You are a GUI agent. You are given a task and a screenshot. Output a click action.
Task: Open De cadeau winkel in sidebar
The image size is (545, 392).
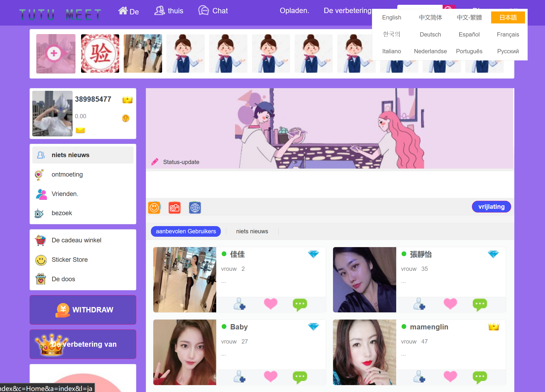click(76, 240)
